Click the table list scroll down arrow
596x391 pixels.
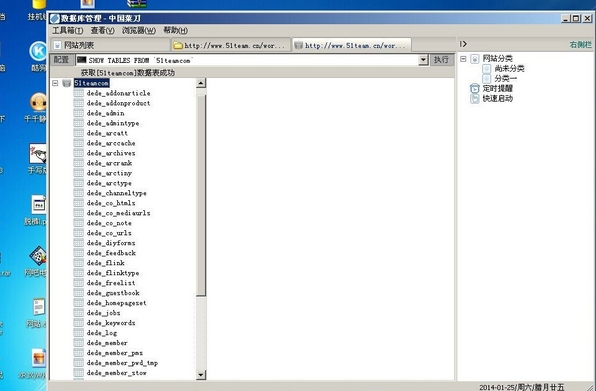201,375
